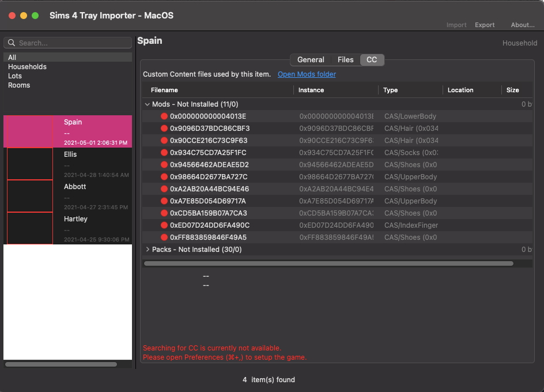Select the Ellis household entry
Image resolution: width=544 pixels, height=392 pixels.
pyautogui.click(x=67, y=164)
